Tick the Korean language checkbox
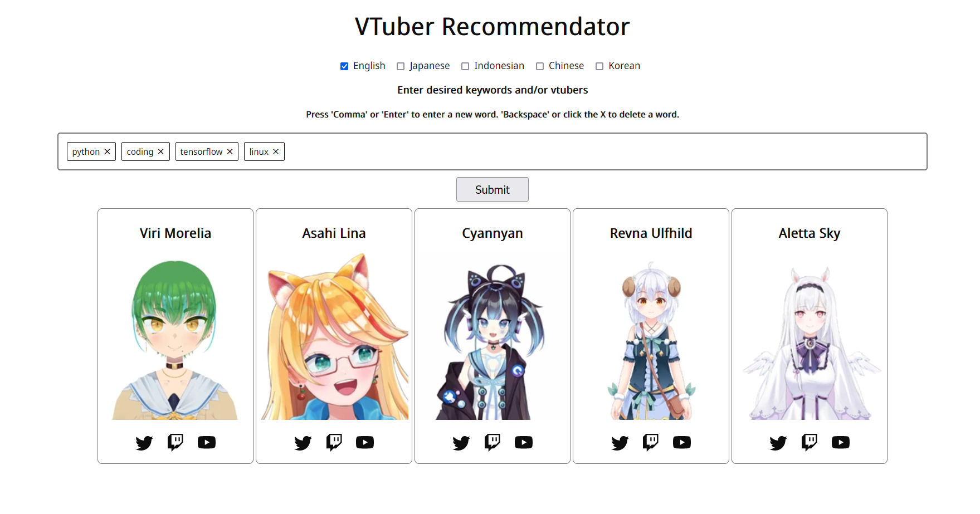The width and height of the screenshot is (980, 514). 599,66
